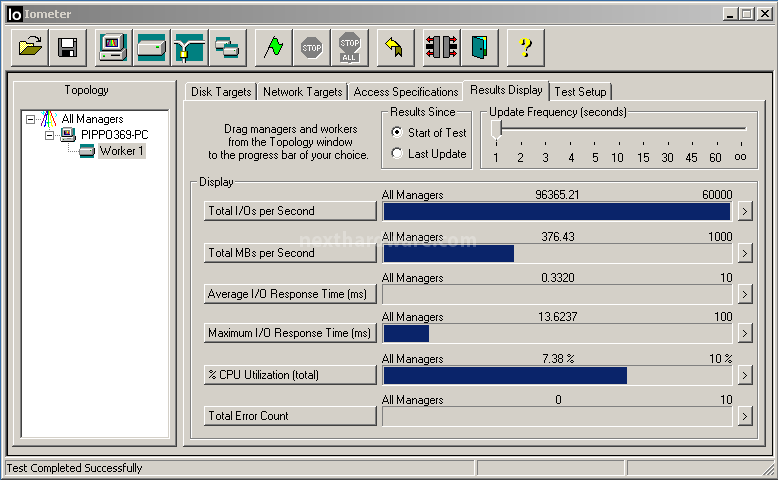Viewport: 778px width, 480px height.
Task: Click the Total I/Os per Second progress bar
Action: (x=557, y=211)
